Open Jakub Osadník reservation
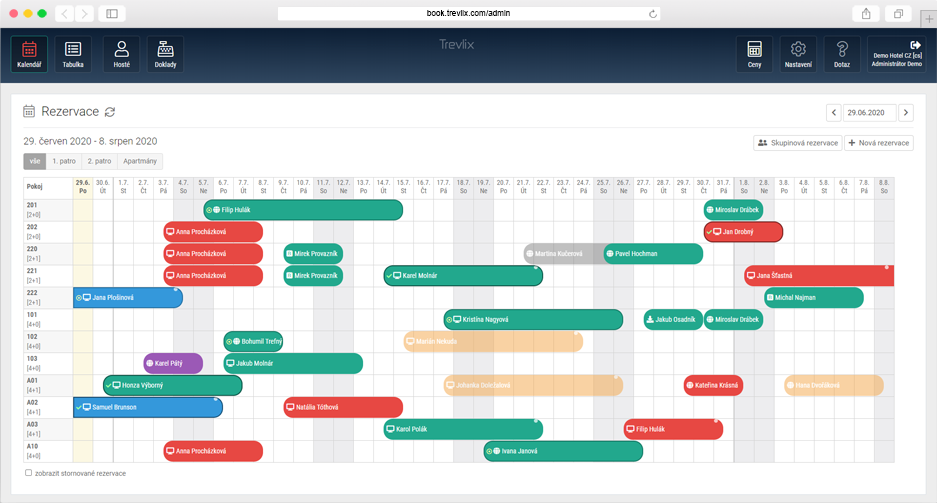The width and height of the screenshot is (937, 503). [x=673, y=320]
